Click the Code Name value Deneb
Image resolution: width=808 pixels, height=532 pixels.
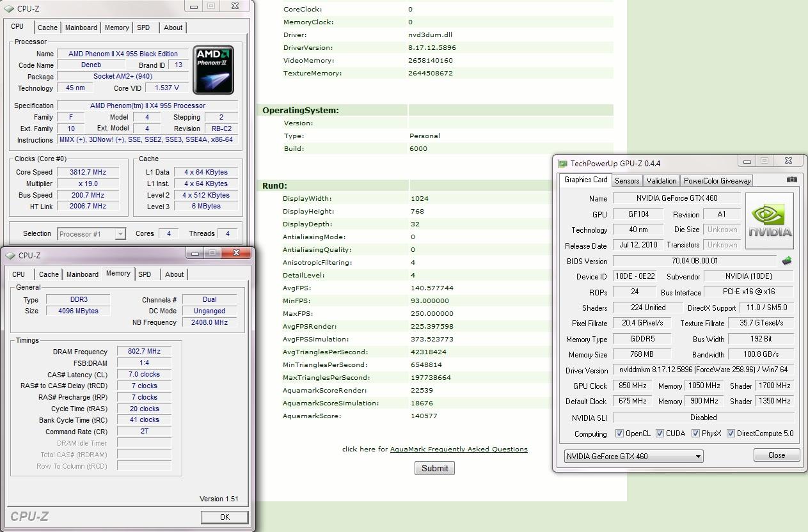[x=91, y=65]
